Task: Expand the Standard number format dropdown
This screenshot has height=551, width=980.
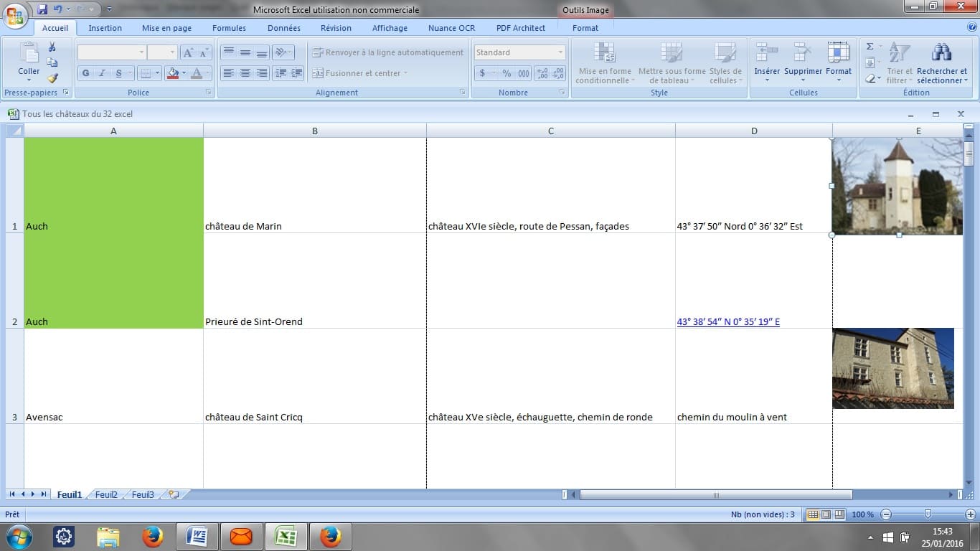Action: pos(560,52)
